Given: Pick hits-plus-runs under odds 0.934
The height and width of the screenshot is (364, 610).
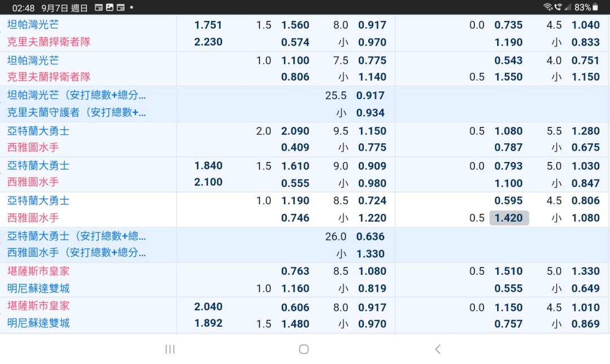Looking at the screenshot, I should pos(371,113).
